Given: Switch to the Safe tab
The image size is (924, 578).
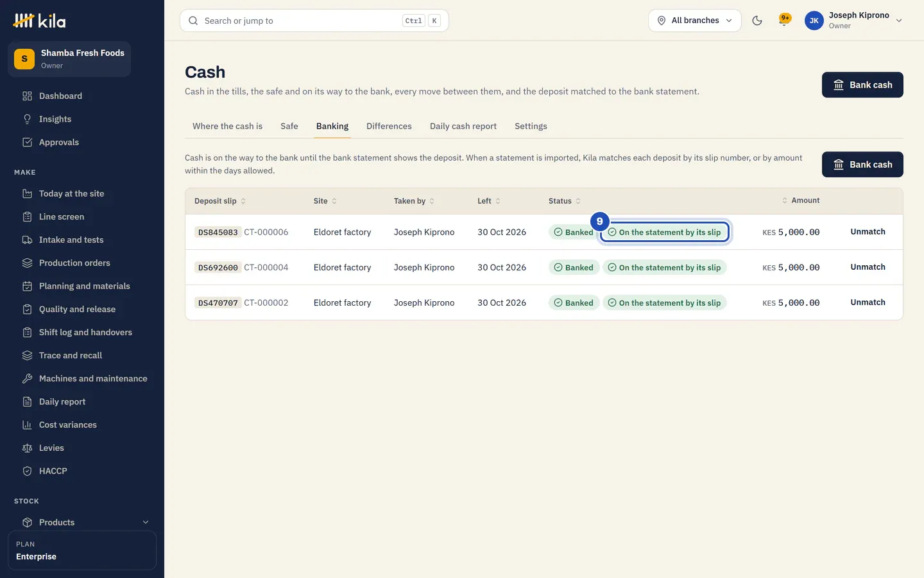Looking at the screenshot, I should pyautogui.click(x=289, y=126).
